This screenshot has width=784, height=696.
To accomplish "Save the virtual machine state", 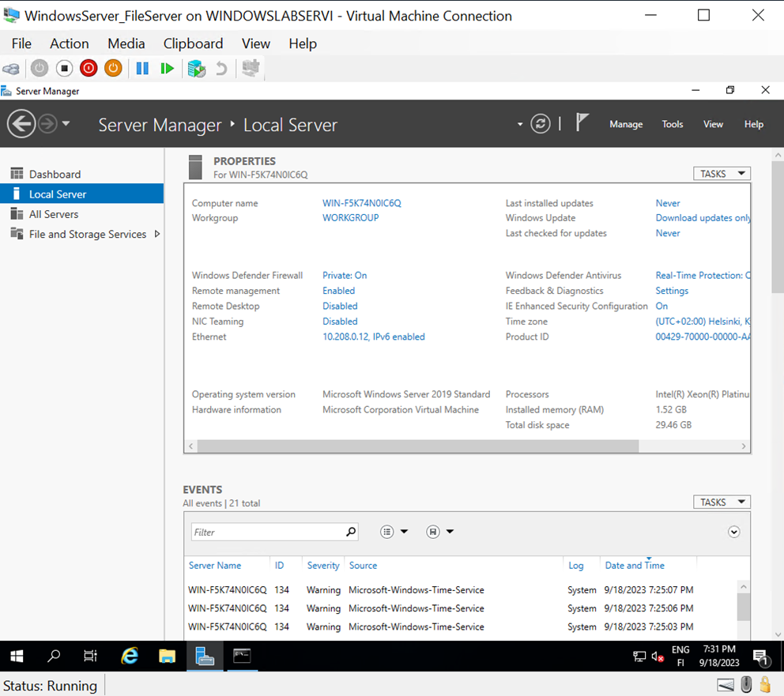I will point(112,68).
